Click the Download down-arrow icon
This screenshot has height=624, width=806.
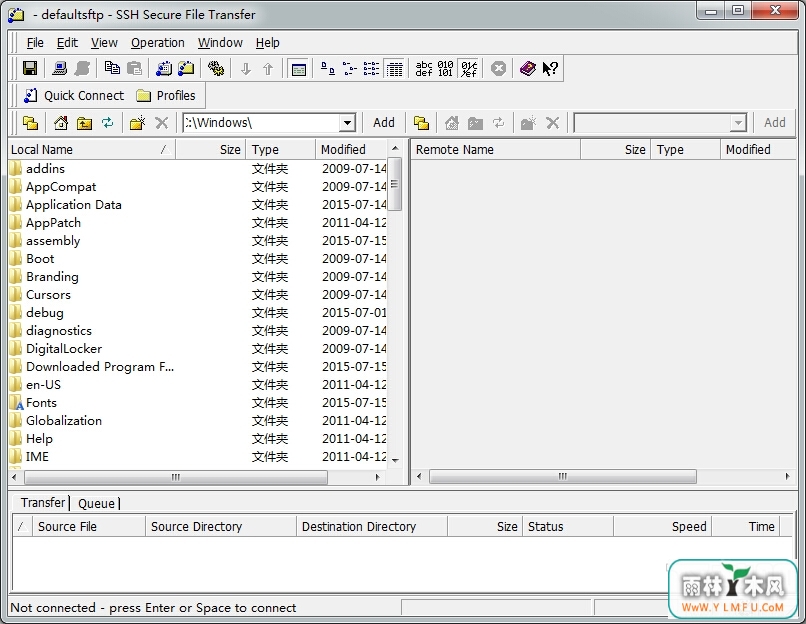click(x=246, y=68)
